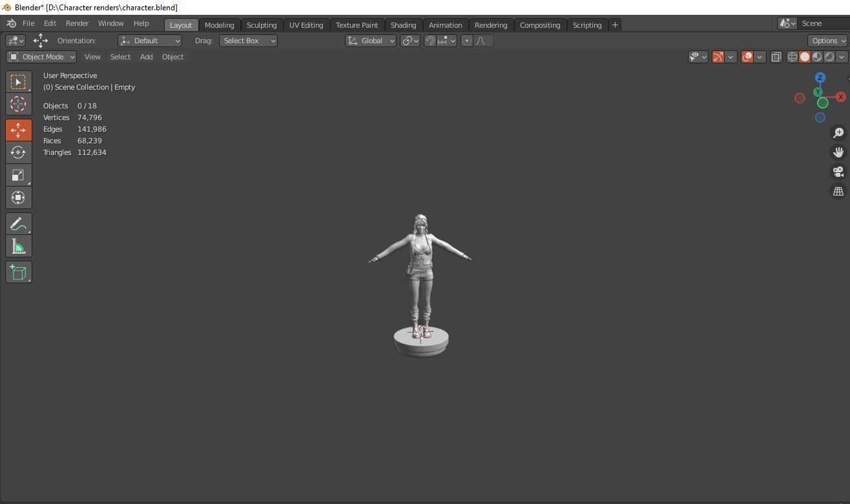850x504 pixels.
Task: Open the Window menu
Action: click(110, 23)
